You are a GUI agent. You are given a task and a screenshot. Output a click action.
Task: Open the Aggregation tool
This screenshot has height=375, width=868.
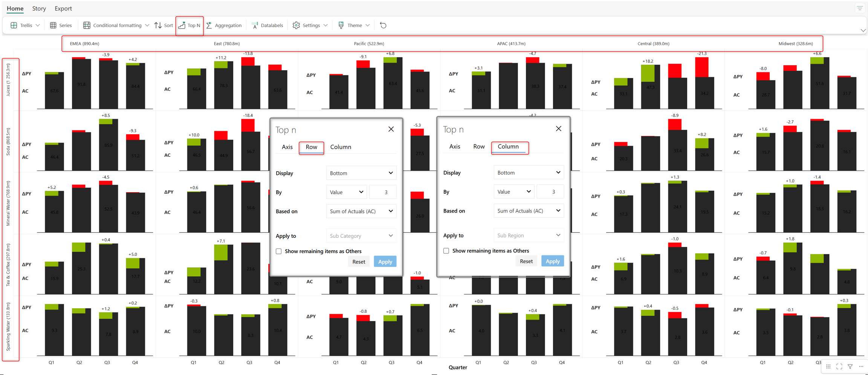[224, 25]
